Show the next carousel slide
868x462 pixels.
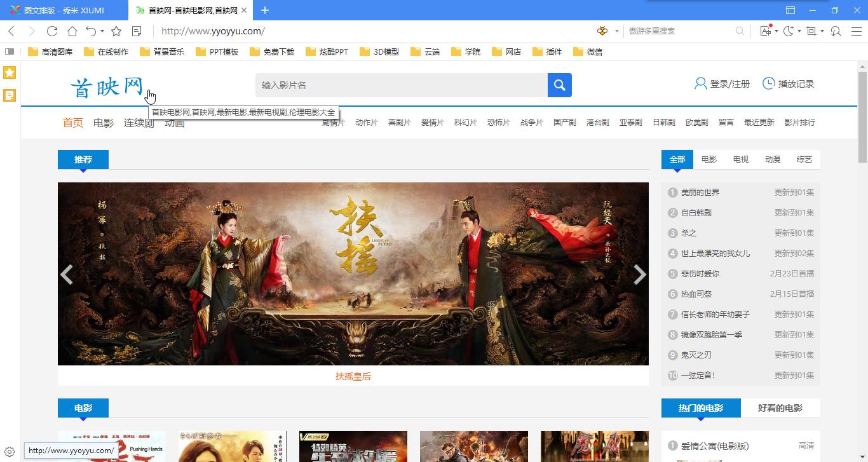(x=640, y=274)
